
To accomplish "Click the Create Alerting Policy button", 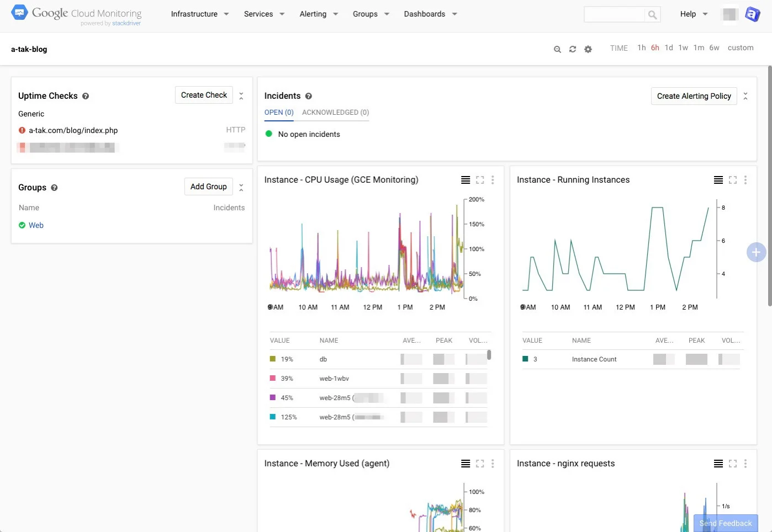I will [694, 96].
